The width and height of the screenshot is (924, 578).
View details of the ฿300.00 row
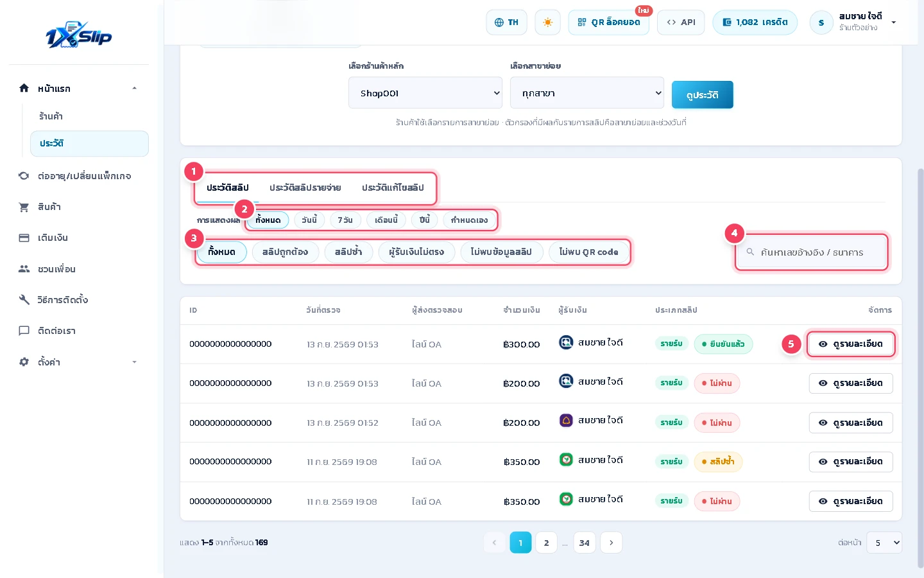tap(851, 344)
